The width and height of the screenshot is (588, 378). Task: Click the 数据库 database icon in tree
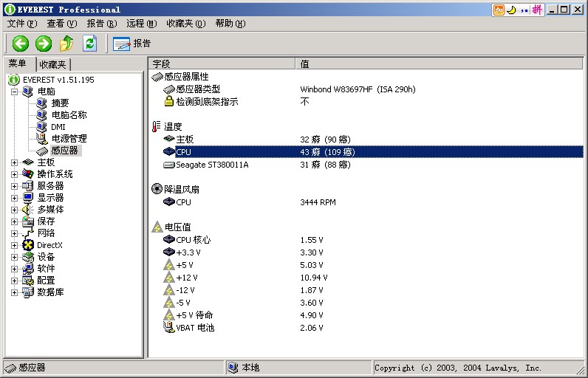[28, 292]
